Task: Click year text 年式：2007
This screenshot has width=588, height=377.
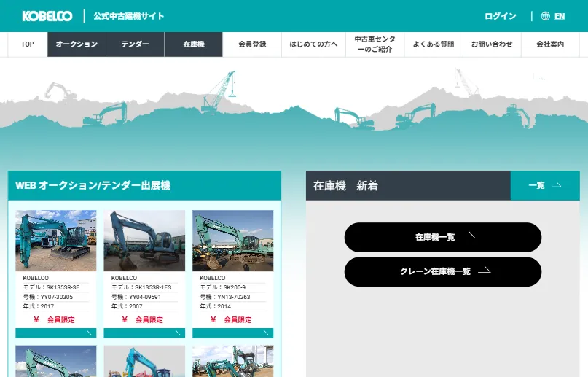Action: coord(127,306)
